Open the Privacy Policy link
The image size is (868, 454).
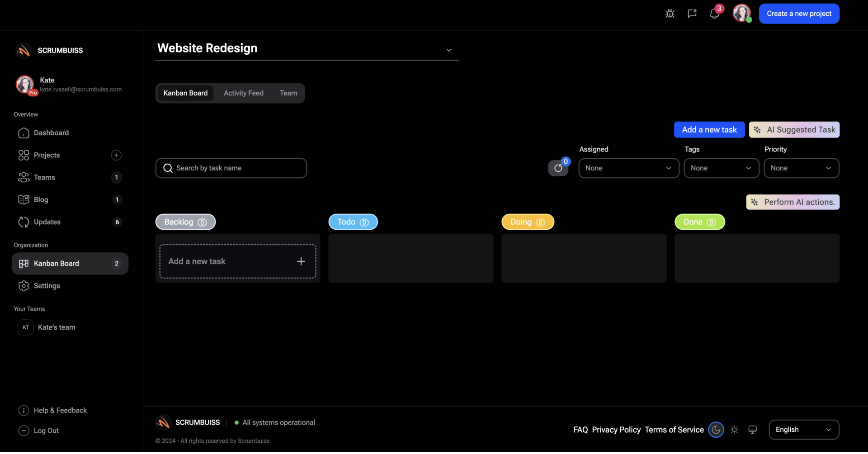tap(616, 430)
